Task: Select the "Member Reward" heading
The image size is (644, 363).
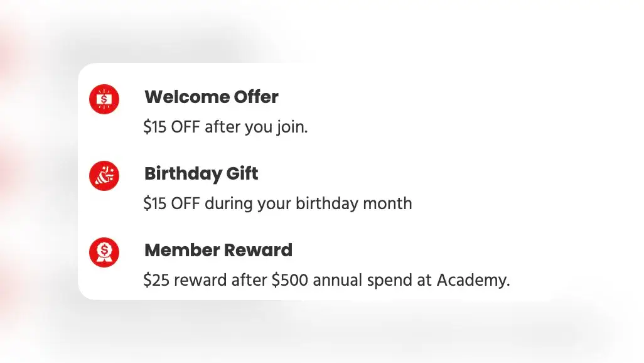Action: click(x=218, y=250)
